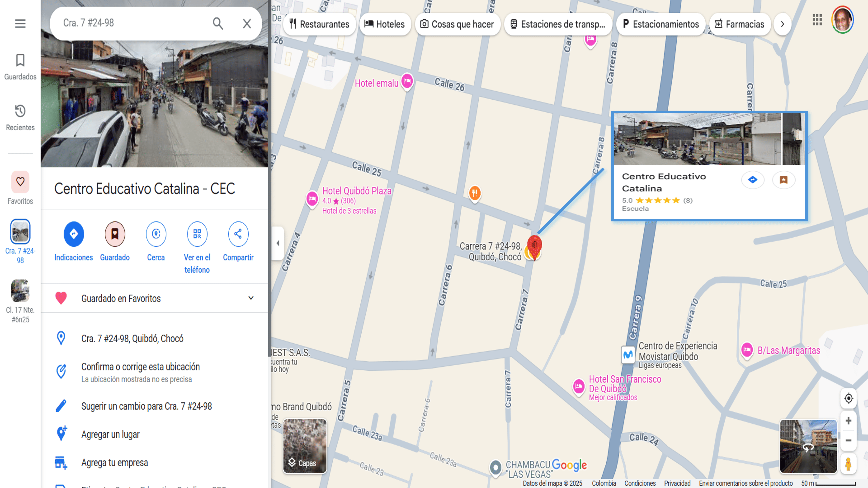Open the Street View preview thumbnail
The height and width of the screenshot is (488, 868).
(808, 446)
